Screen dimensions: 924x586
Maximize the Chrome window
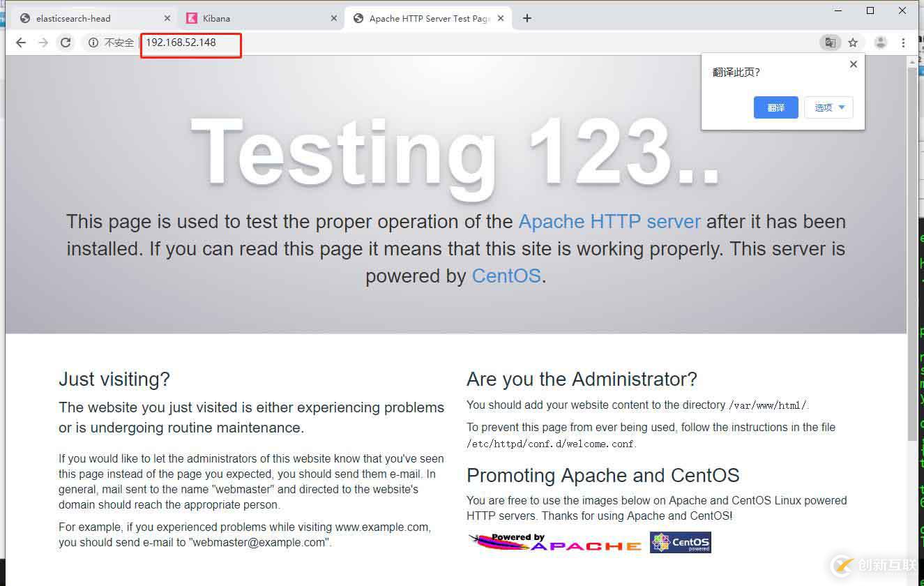point(870,10)
